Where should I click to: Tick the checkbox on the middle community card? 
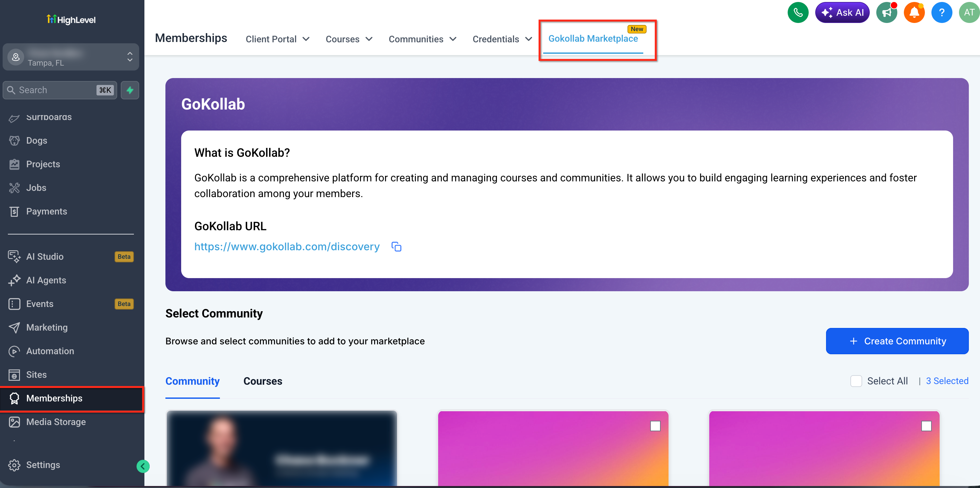655,426
